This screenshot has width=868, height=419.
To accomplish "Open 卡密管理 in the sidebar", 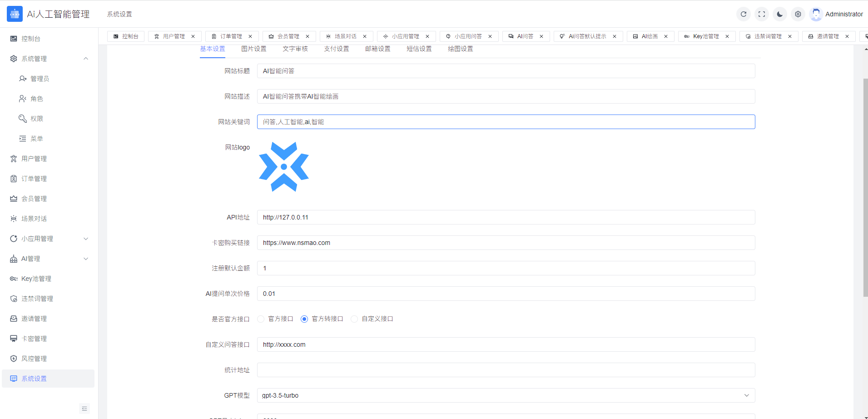I will [x=49, y=339].
